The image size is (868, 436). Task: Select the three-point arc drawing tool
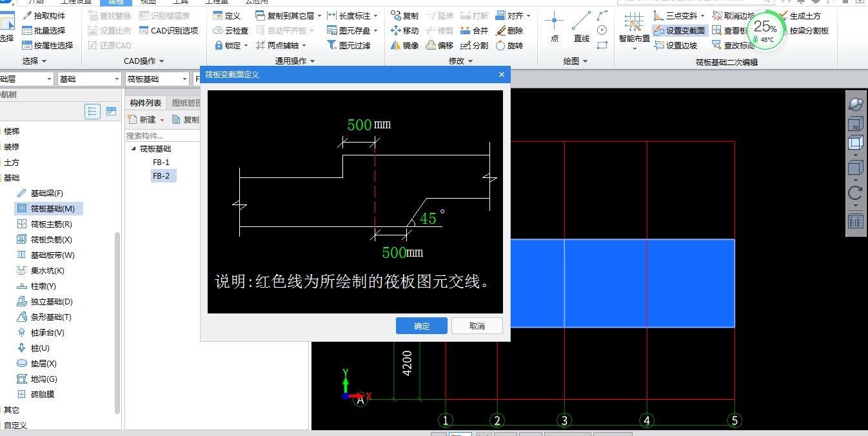pos(602,15)
